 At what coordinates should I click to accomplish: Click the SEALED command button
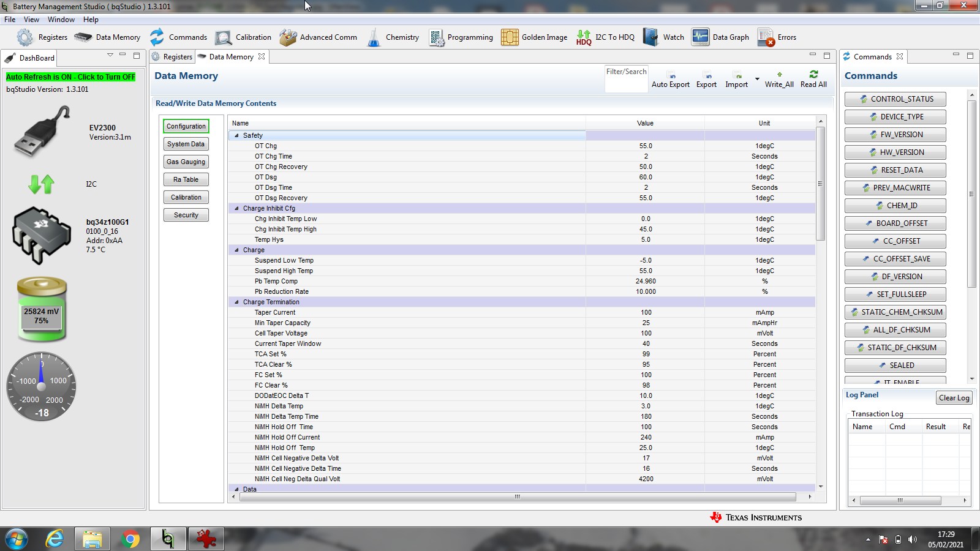point(895,365)
